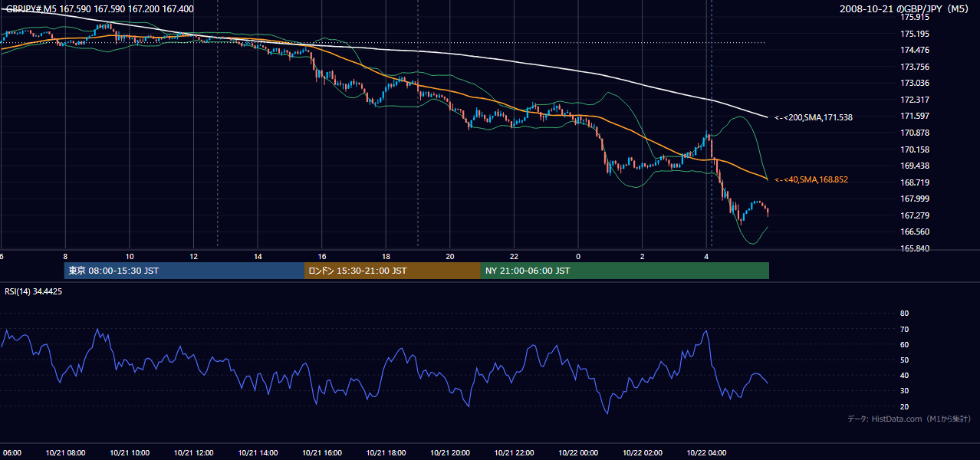This screenshot has width=980, height=460.
Task: Click the ロンドン 15:30-21:00 JST session bar
Action: click(393, 271)
